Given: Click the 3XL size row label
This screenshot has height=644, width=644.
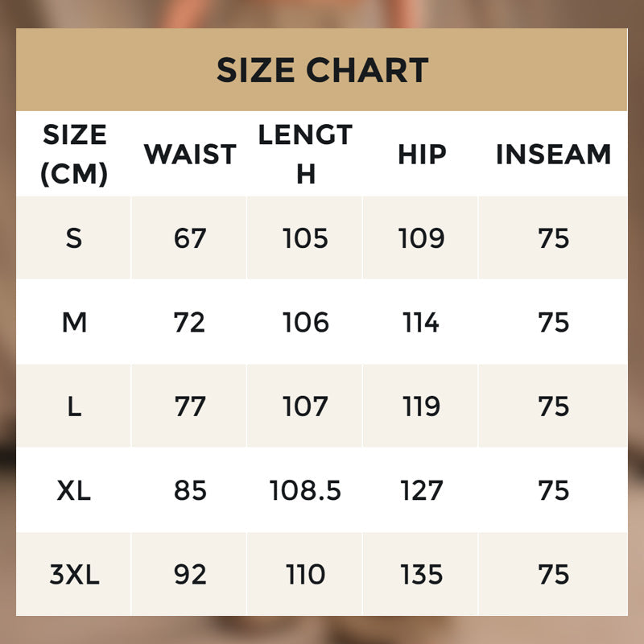Looking at the screenshot, I should coord(74,575).
